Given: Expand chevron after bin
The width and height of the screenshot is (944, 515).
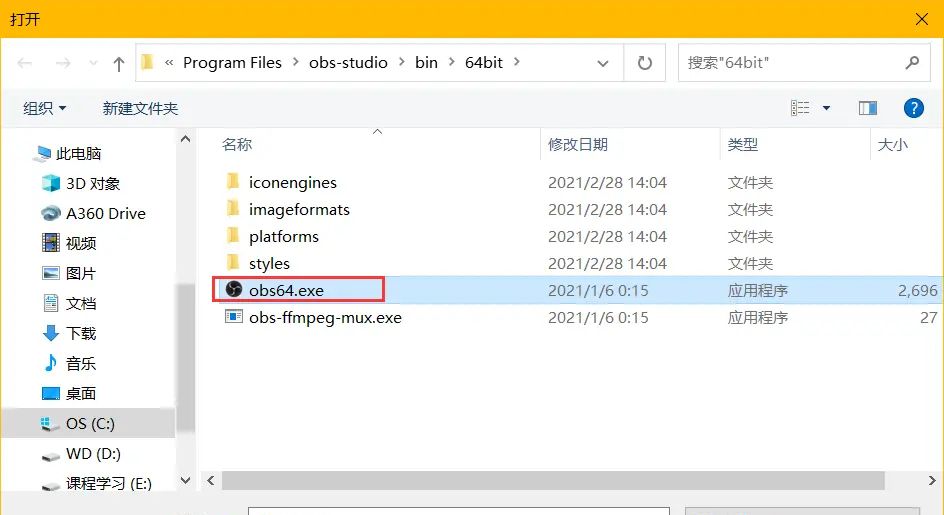Looking at the screenshot, I should [x=452, y=62].
